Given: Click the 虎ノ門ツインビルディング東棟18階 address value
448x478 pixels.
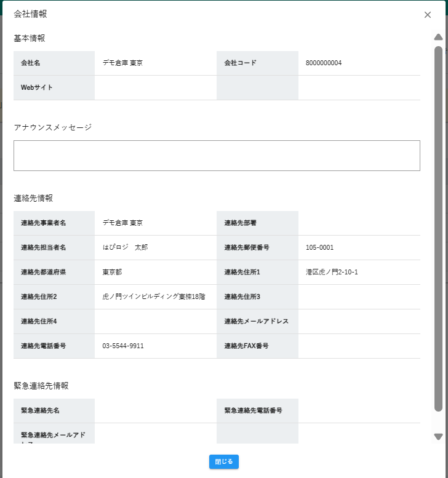Looking at the screenshot, I should click(154, 297).
